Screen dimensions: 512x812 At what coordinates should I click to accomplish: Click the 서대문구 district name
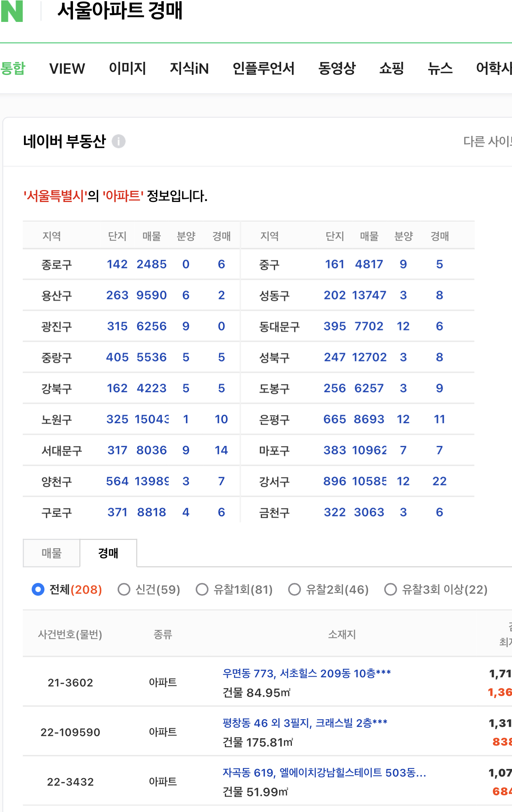click(x=62, y=451)
